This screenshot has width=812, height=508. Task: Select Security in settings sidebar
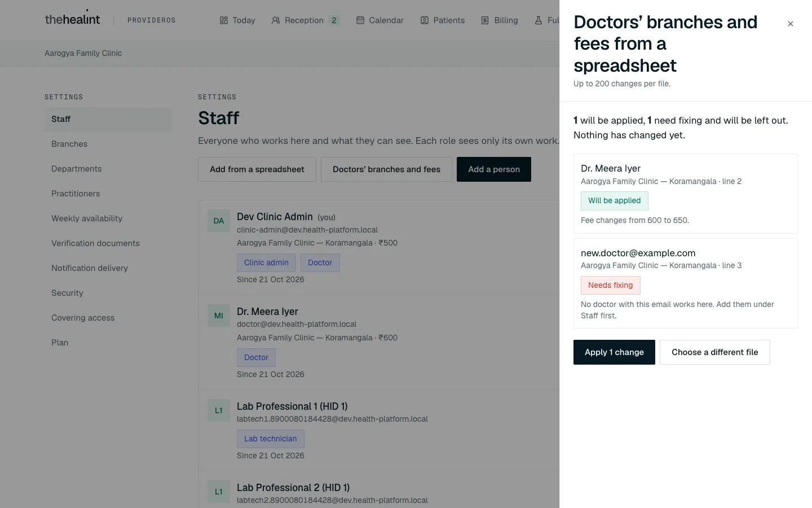(108, 293)
